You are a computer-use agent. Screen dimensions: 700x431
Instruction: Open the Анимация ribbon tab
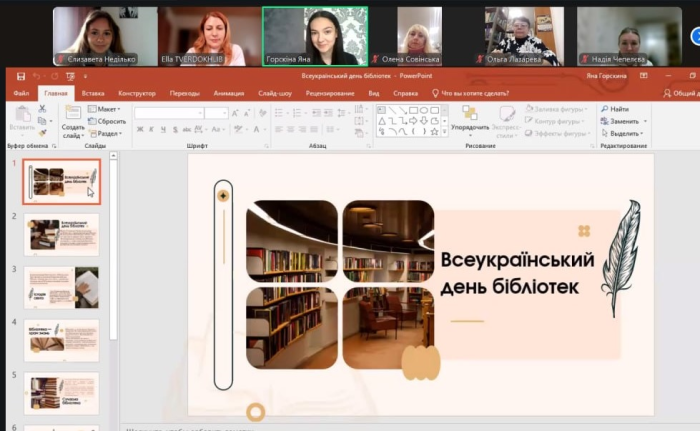[x=228, y=93]
